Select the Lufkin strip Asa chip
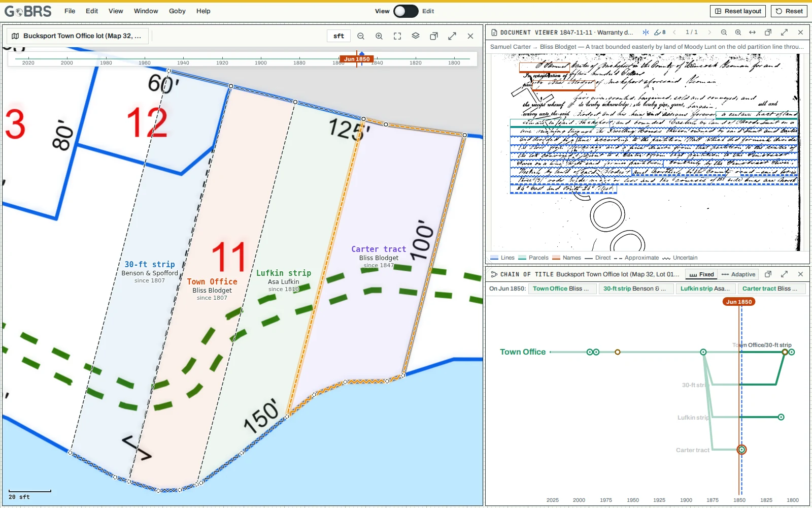The height and width of the screenshot is (508, 812). [705, 289]
